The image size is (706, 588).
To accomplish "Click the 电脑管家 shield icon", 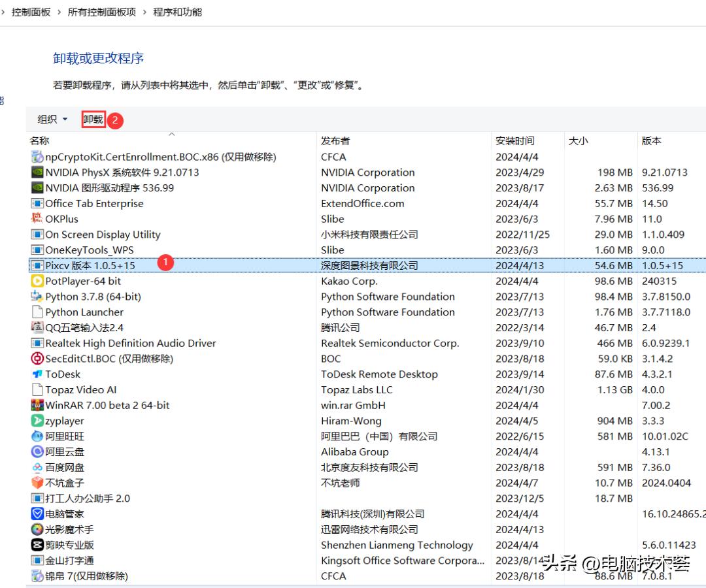I will (37, 514).
